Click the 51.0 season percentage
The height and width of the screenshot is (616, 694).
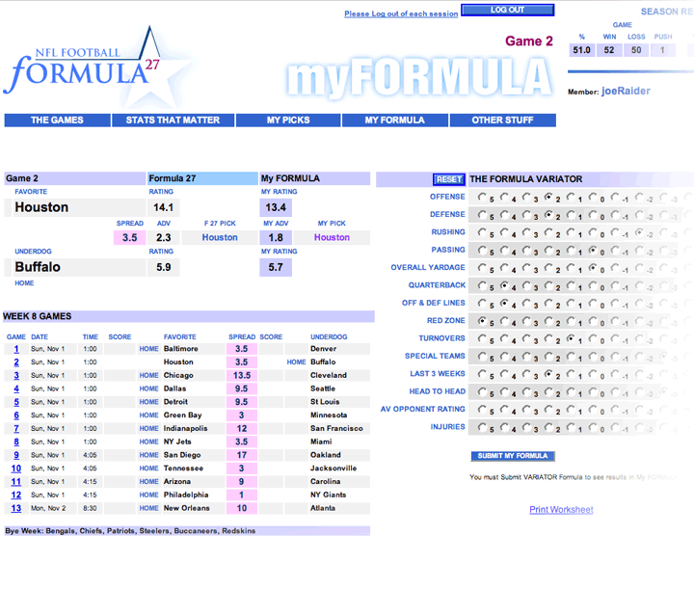click(581, 50)
